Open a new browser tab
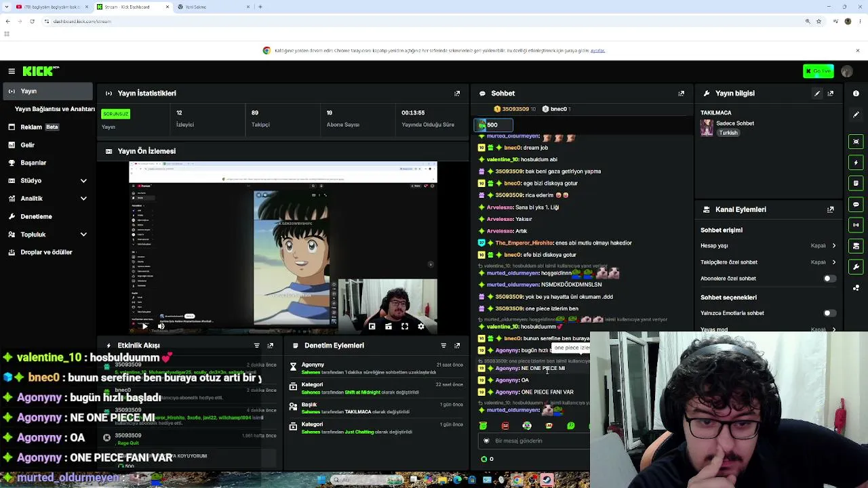The image size is (868, 488). 260,7
